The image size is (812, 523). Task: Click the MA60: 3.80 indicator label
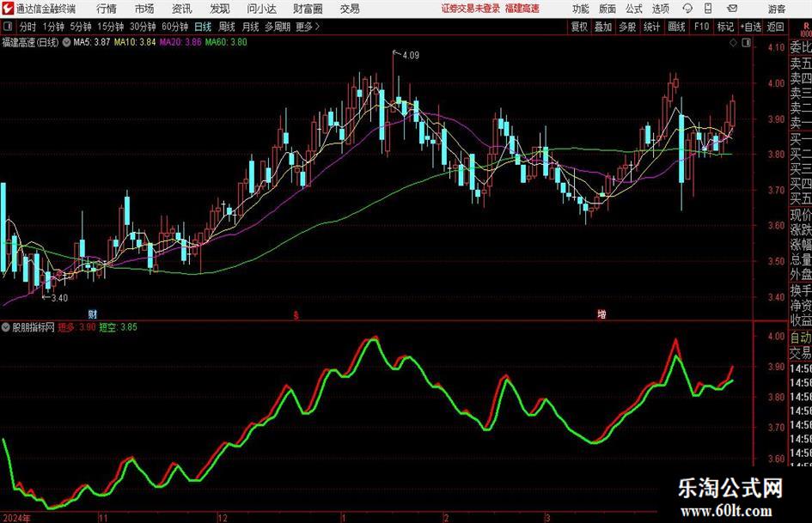[226, 42]
